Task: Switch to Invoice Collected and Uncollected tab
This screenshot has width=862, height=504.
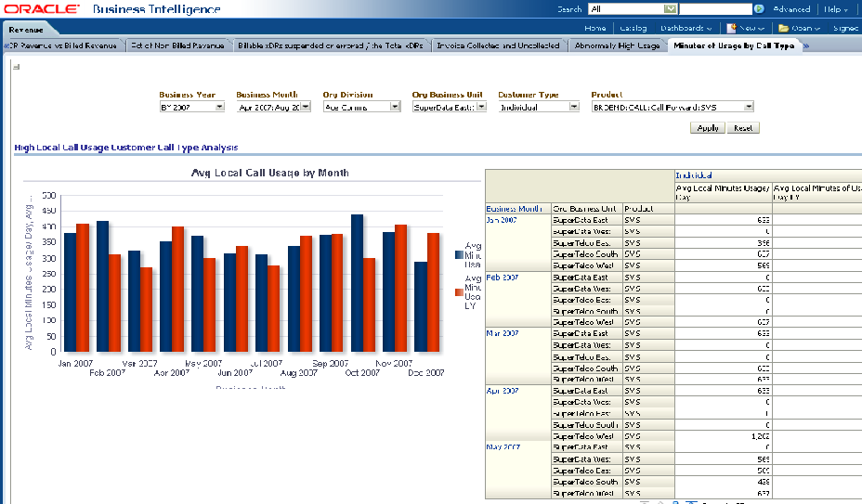Action: coord(498,45)
